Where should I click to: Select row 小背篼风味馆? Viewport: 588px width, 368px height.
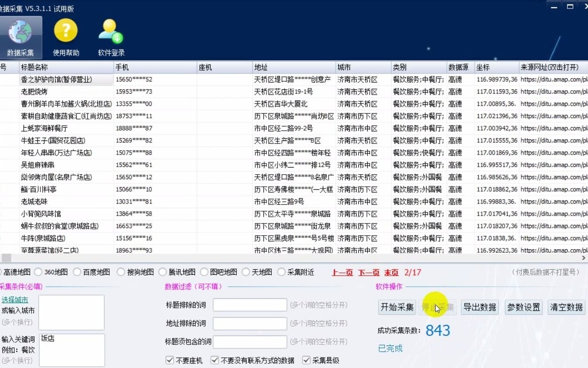[x=293, y=214]
